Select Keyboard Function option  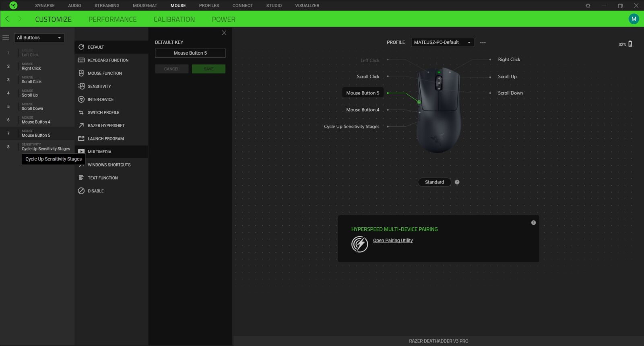coord(108,60)
